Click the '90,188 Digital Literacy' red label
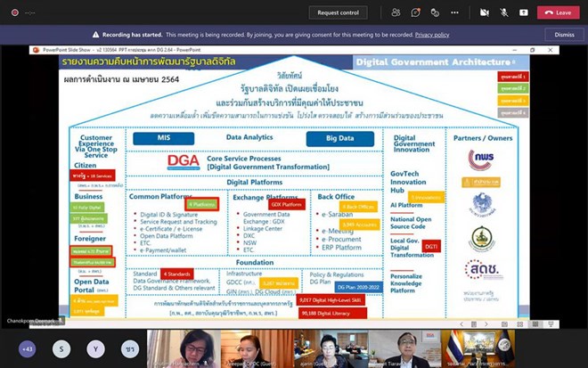This screenshot has width=588, height=368. (x=332, y=314)
